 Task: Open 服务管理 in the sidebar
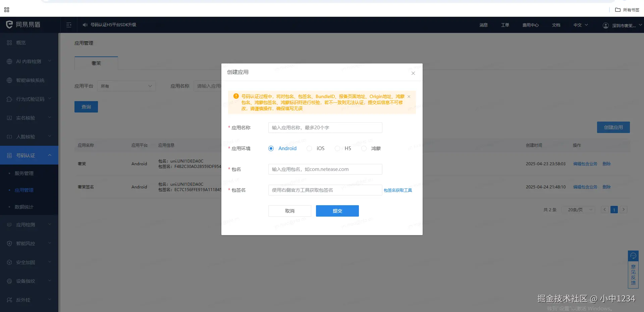pos(24,173)
